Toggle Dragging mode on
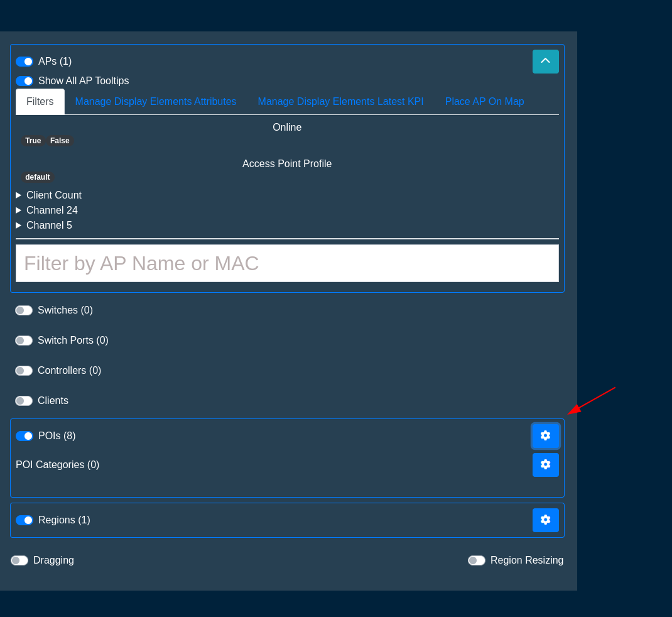Image resolution: width=672 pixels, height=617 pixels. coord(19,560)
